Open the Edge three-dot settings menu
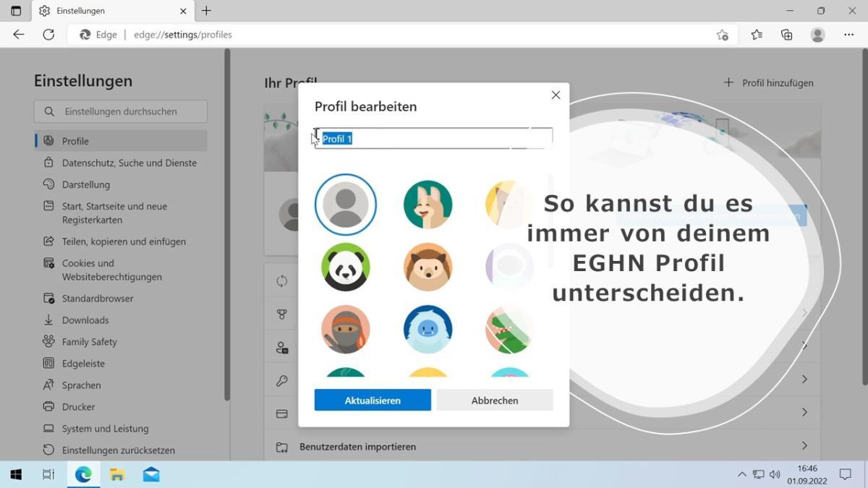 [x=848, y=35]
